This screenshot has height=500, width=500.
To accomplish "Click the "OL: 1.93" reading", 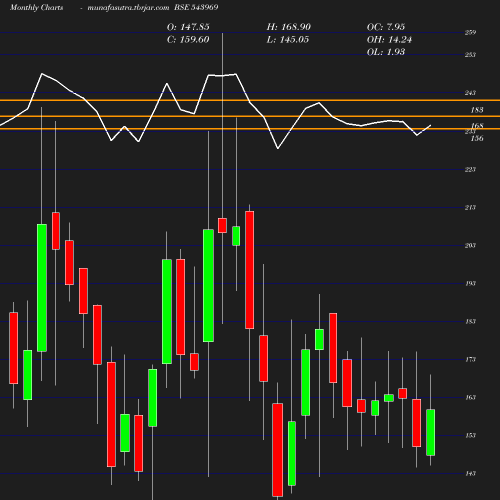I will pos(386,52).
